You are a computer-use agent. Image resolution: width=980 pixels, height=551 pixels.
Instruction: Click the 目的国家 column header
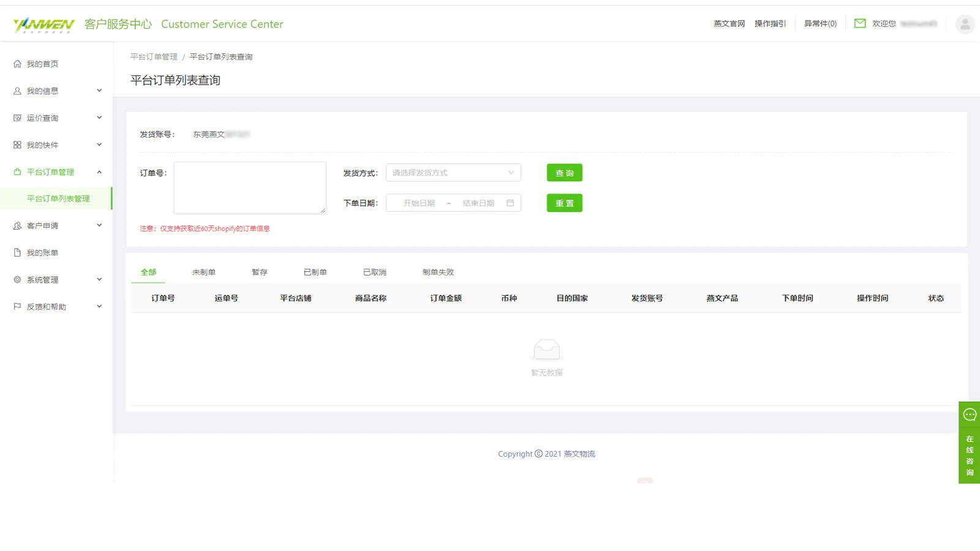pyautogui.click(x=572, y=299)
